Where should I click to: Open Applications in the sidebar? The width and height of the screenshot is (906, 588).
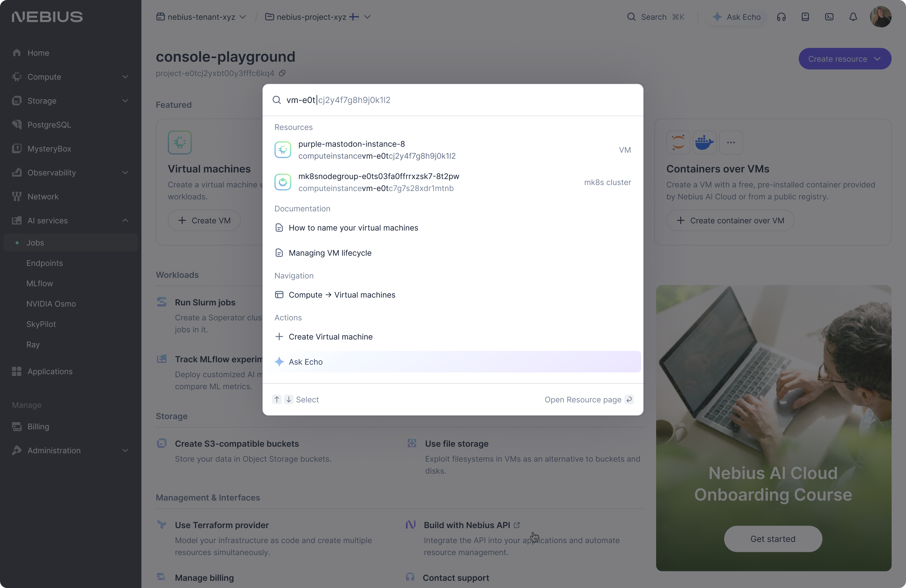coord(50,372)
